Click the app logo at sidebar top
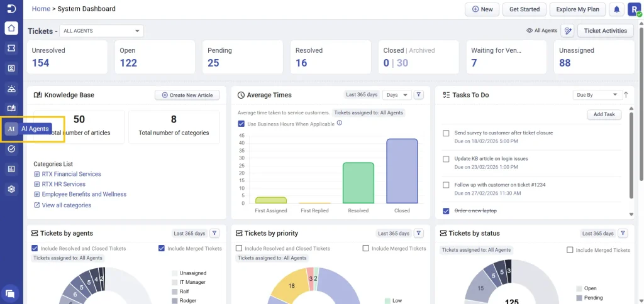This screenshot has height=304, width=644. [x=11, y=9]
